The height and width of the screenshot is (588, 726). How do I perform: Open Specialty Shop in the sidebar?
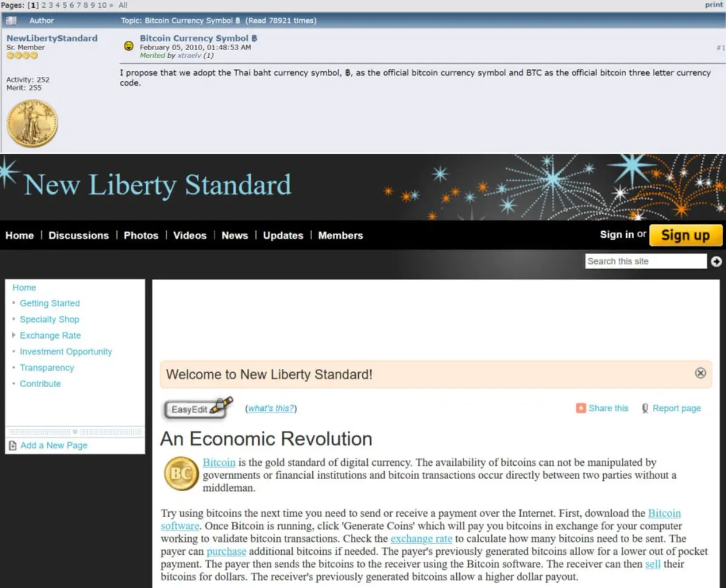pos(50,319)
